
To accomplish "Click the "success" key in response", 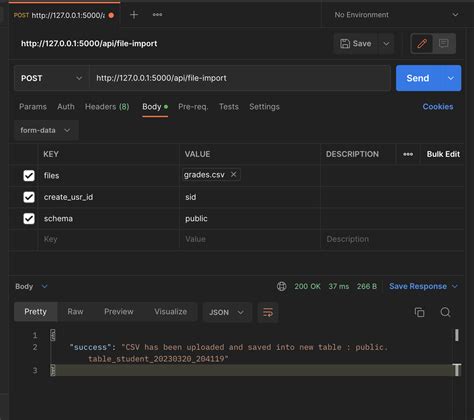I will tap(90, 347).
